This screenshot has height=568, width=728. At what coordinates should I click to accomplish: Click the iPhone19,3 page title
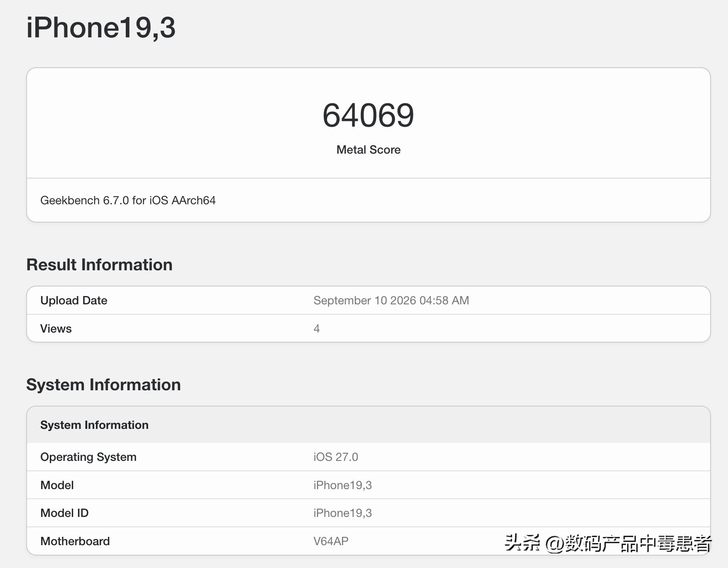coord(101,28)
